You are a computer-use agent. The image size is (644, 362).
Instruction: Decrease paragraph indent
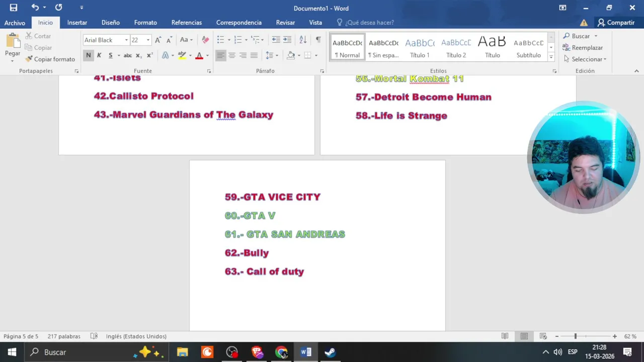point(276,40)
